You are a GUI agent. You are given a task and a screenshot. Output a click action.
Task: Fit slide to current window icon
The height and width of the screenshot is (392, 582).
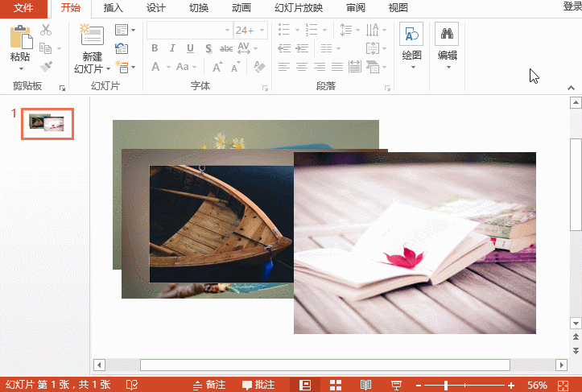tap(563, 385)
